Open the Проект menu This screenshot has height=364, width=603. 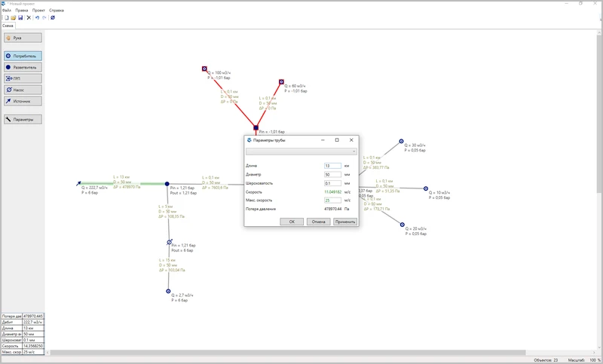[38, 11]
